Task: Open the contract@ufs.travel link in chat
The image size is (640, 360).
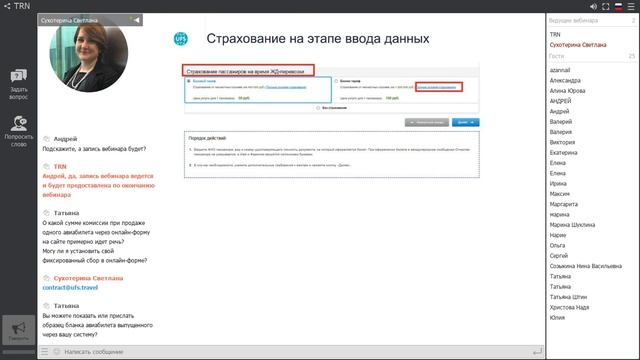Action: pyautogui.click(x=70, y=287)
